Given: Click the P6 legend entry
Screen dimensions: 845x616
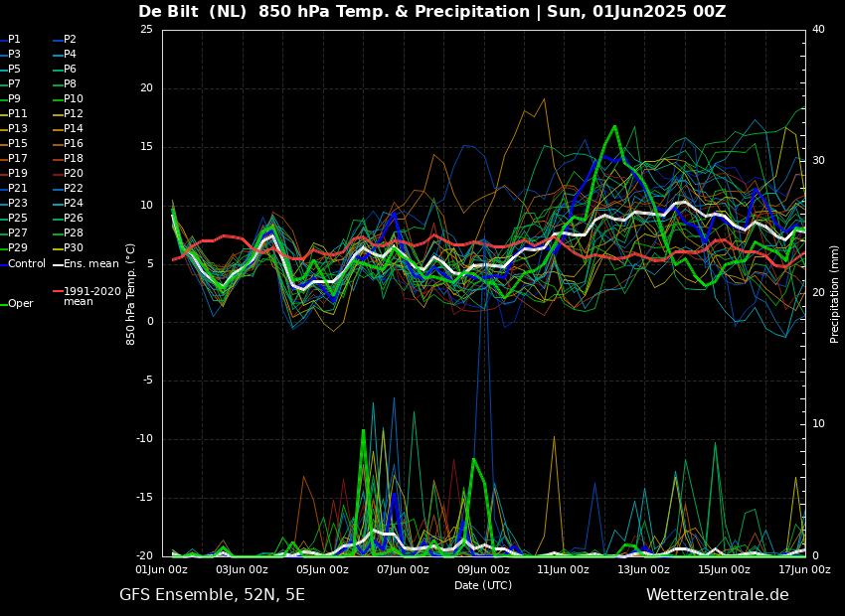Looking at the screenshot, I should (65, 69).
